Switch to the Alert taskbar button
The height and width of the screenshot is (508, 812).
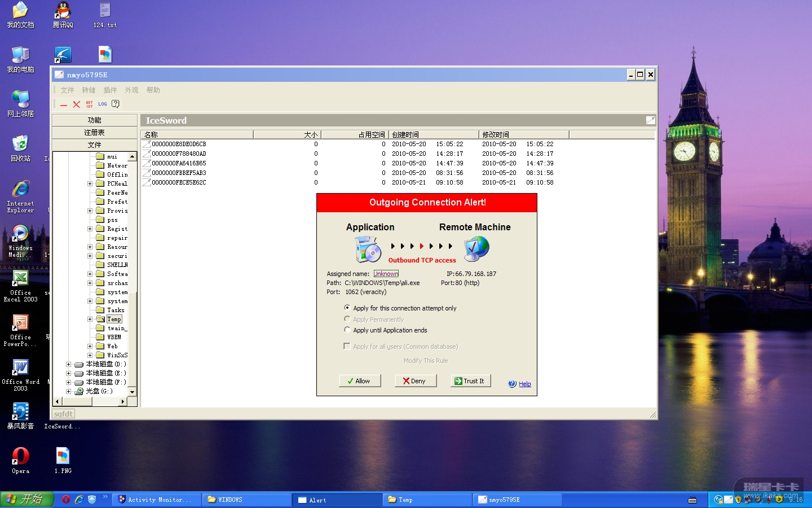[337, 500]
